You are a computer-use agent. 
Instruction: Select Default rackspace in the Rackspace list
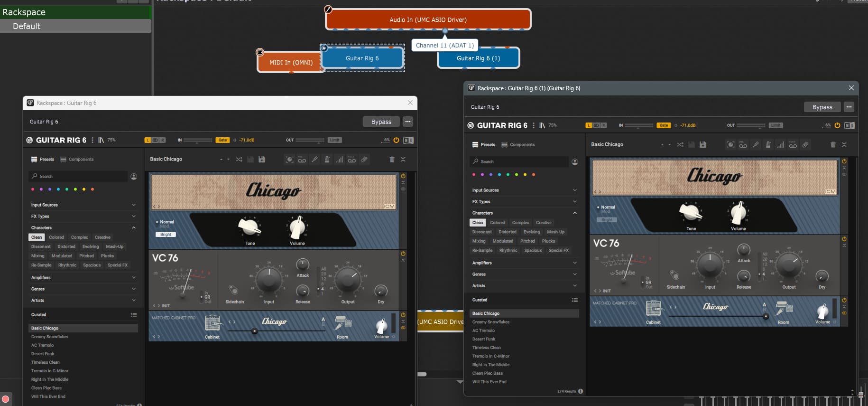[75, 26]
